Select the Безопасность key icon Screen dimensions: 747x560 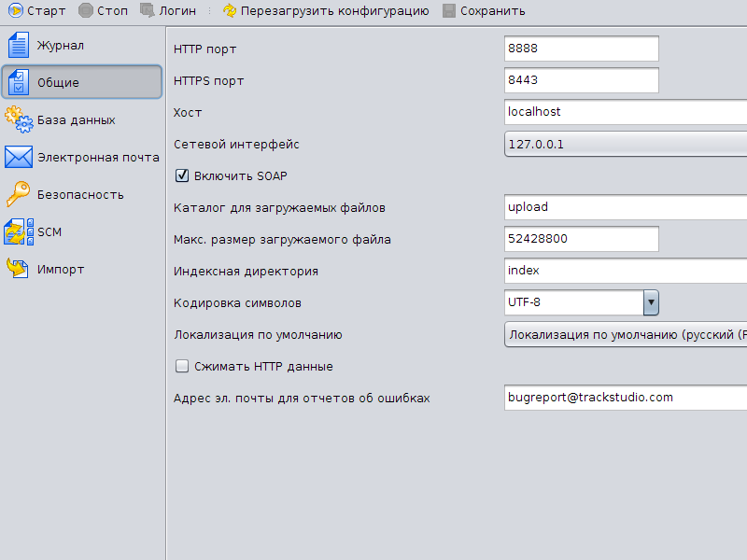19,194
